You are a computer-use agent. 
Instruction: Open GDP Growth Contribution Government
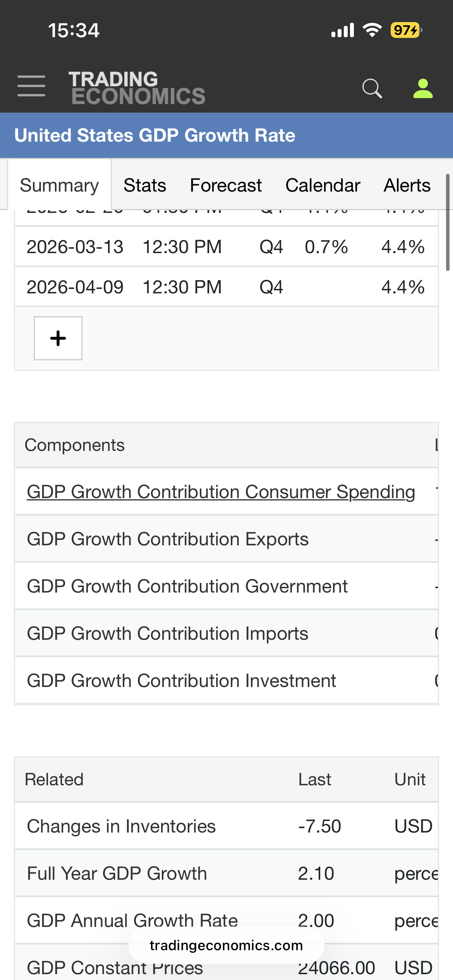coord(187,586)
